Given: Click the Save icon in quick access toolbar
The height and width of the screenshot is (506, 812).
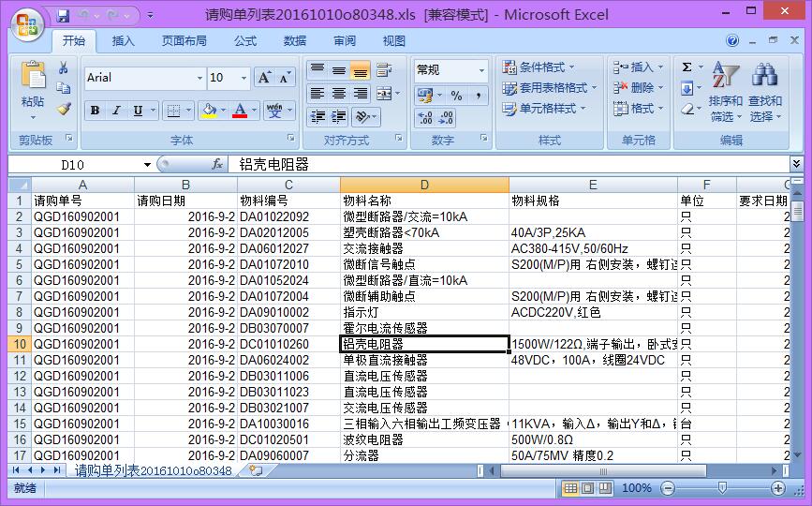Looking at the screenshot, I should tap(63, 16).
